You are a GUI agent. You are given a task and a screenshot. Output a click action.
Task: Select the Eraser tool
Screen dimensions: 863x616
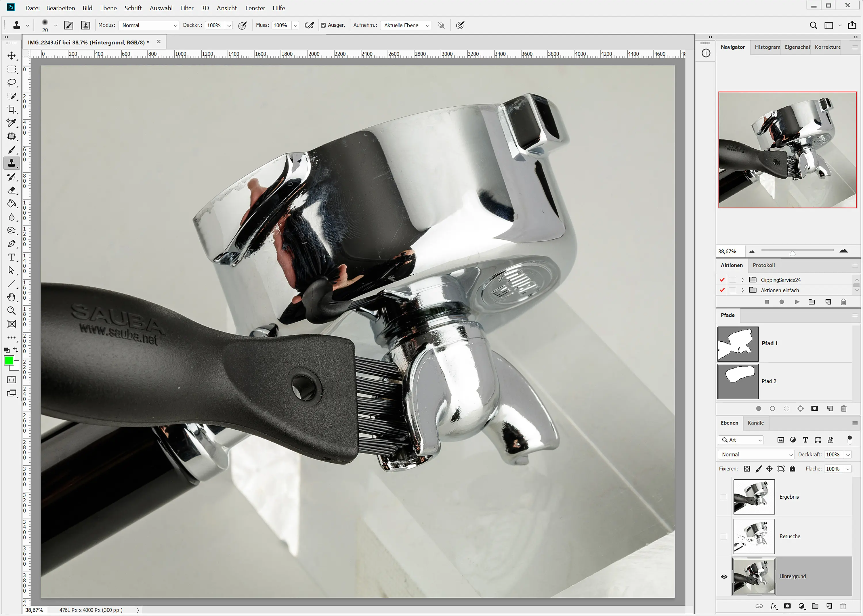[12, 190]
